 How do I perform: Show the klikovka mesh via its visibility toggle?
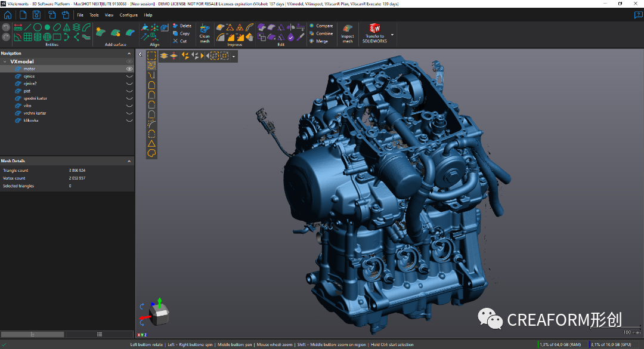(129, 121)
